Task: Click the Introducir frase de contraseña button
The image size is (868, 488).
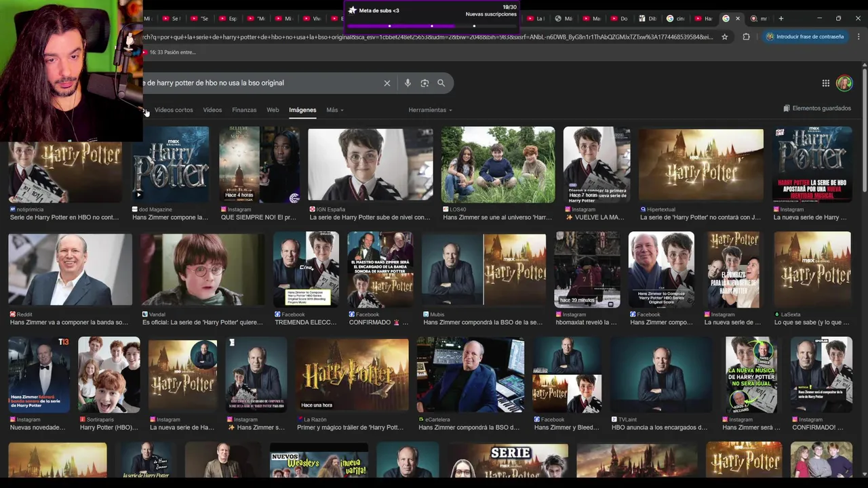Action: (804, 37)
